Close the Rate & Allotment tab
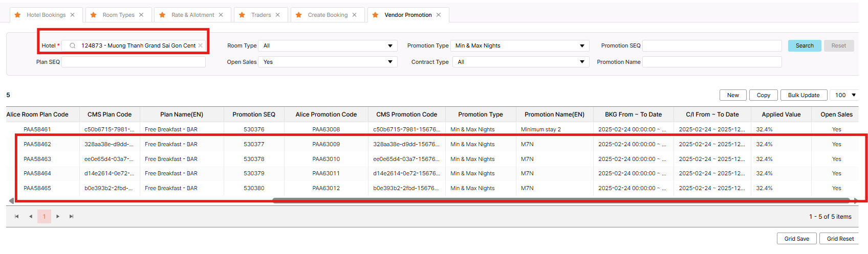The height and width of the screenshot is (254, 868). click(221, 15)
